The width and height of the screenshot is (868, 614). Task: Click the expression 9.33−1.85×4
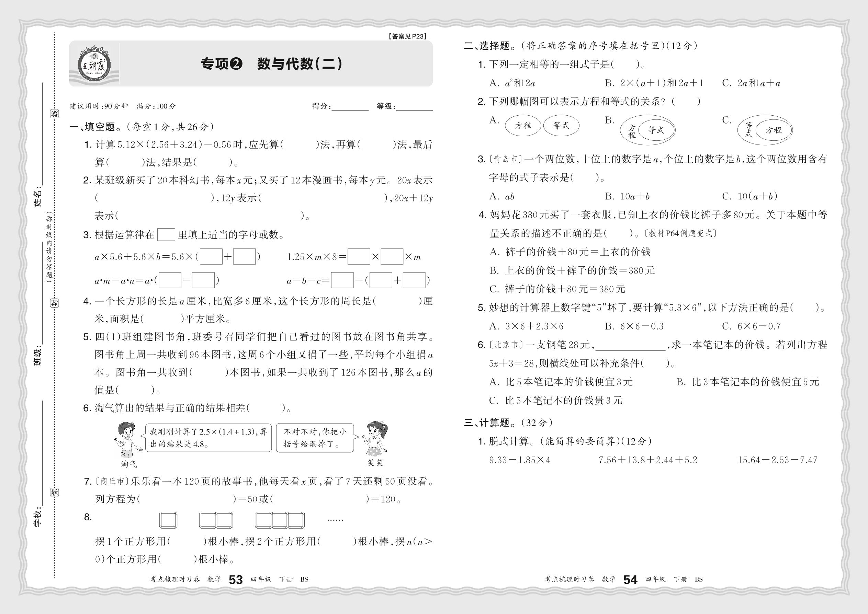click(x=519, y=460)
